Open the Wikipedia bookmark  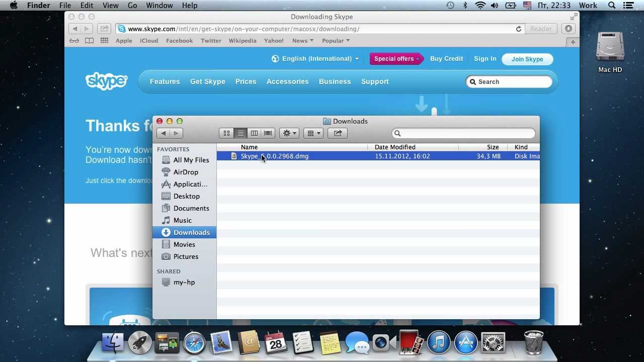(x=243, y=41)
